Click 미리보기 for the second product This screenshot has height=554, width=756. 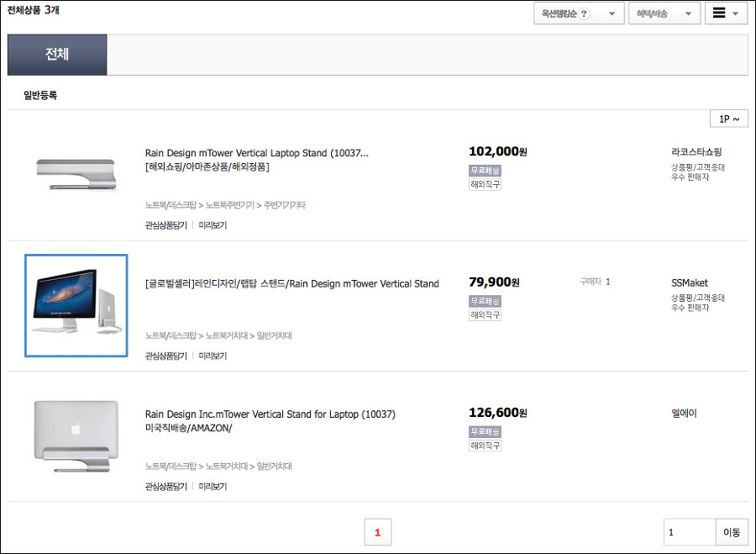[213, 356]
